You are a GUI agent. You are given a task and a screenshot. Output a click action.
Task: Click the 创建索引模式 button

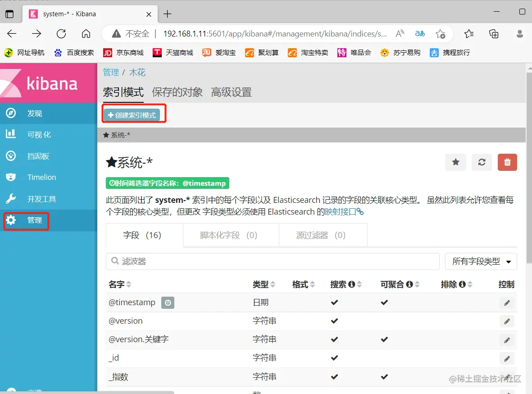132,115
